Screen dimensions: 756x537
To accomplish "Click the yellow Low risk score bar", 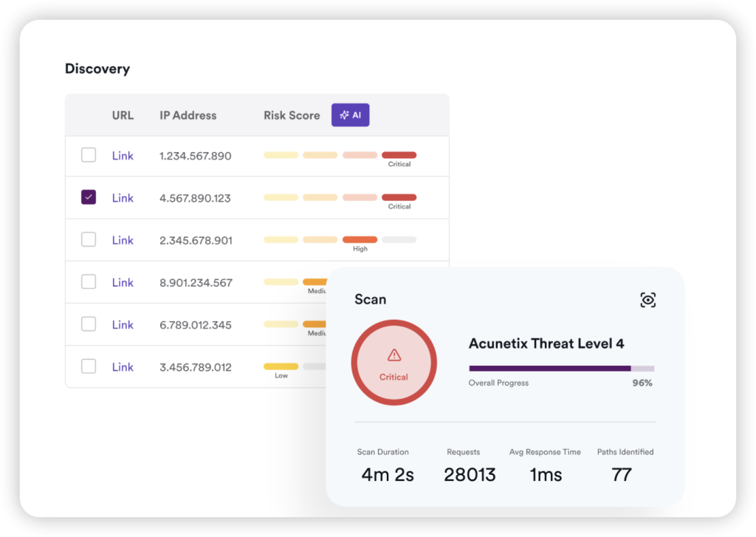I will click(x=281, y=366).
